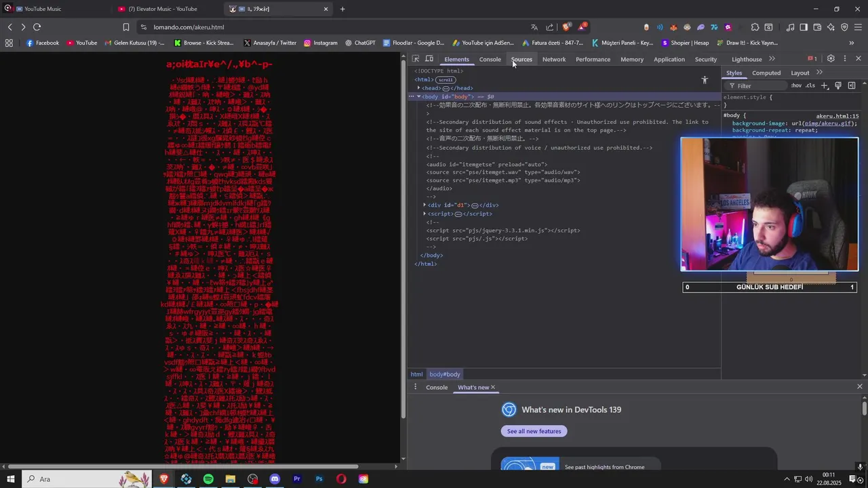Screen dimensions: 868x488
Task: Open the akeru.html:15 stylesheet source link
Action: [x=837, y=116]
